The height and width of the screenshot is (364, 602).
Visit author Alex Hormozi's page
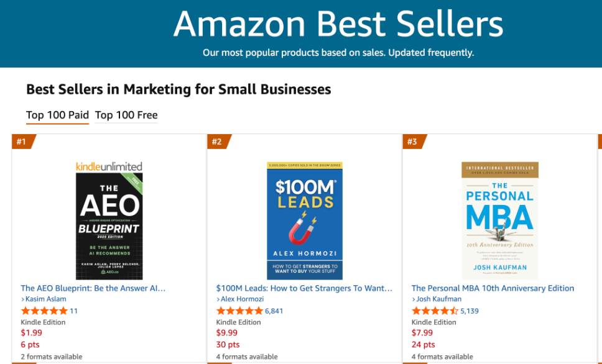point(243,299)
